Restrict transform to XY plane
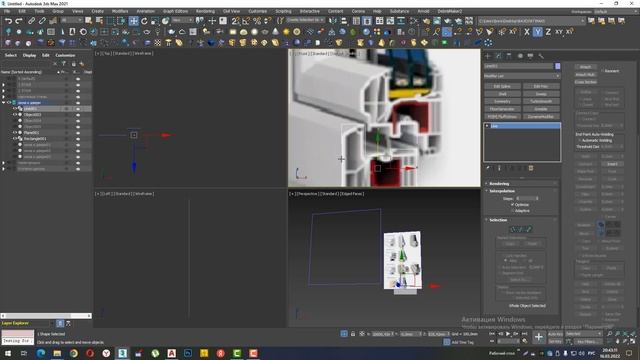This screenshot has height=360, width=640. (x=558, y=32)
